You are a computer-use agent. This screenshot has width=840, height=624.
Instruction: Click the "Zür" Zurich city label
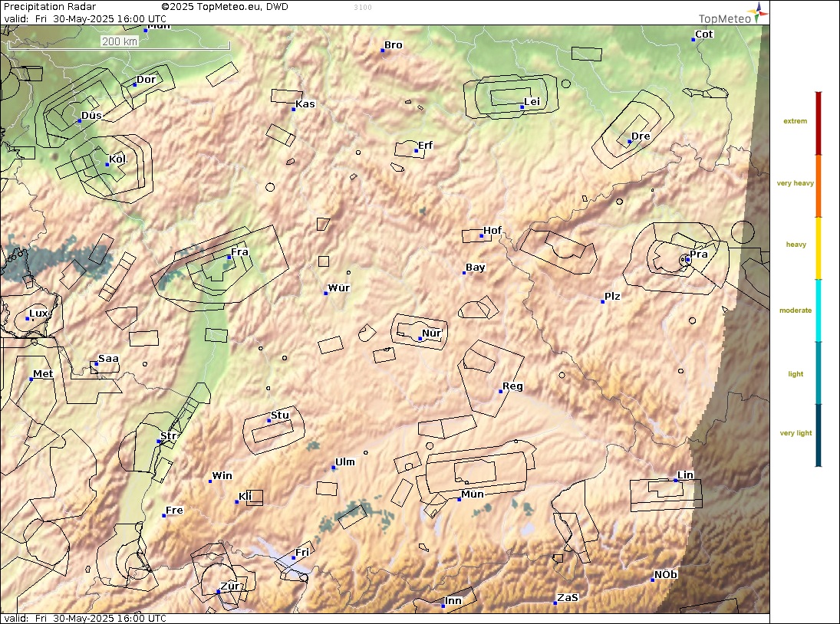point(230,586)
